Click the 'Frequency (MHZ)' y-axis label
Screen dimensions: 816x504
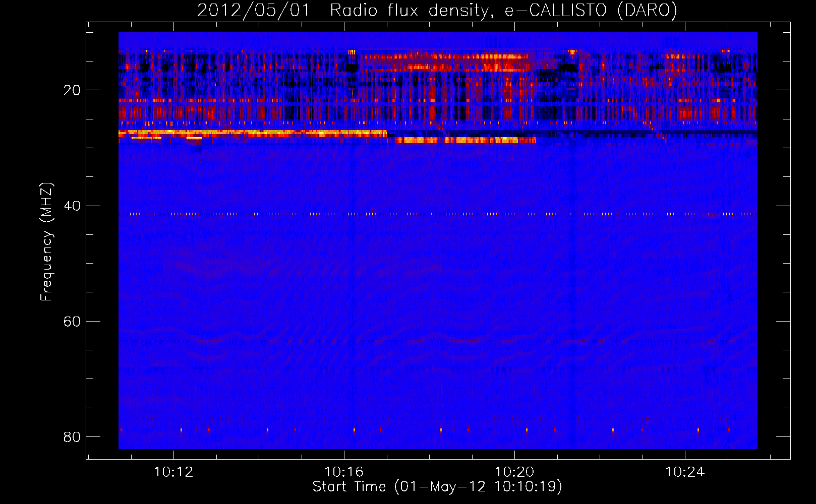click(46, 242)
